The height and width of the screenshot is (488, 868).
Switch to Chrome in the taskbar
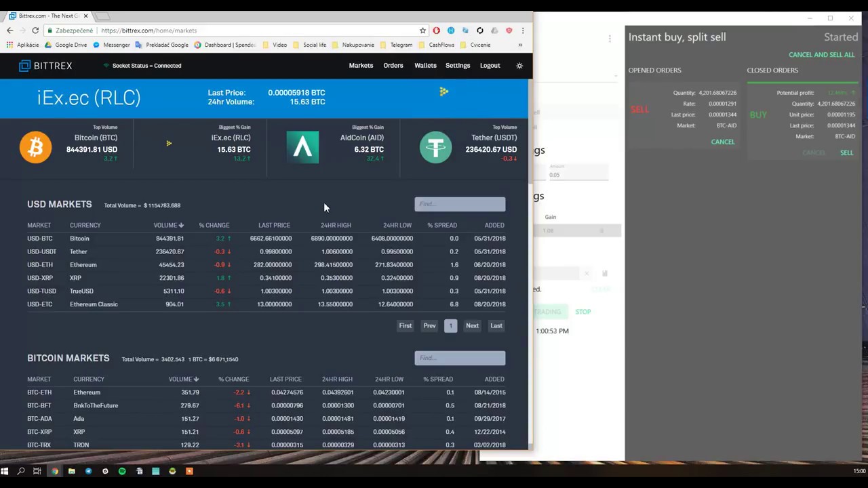[55, 471]
